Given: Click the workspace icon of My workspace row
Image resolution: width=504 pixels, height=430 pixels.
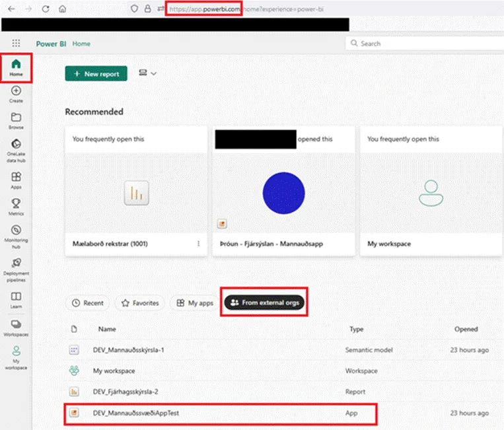Looking at the screenshot, I should click(x=74, y=371).
